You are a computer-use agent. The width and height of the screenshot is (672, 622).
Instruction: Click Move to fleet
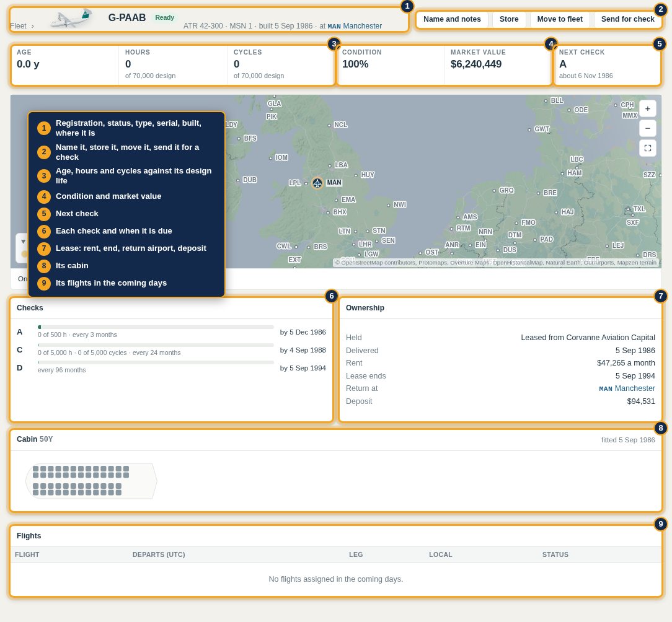point(560,19)
